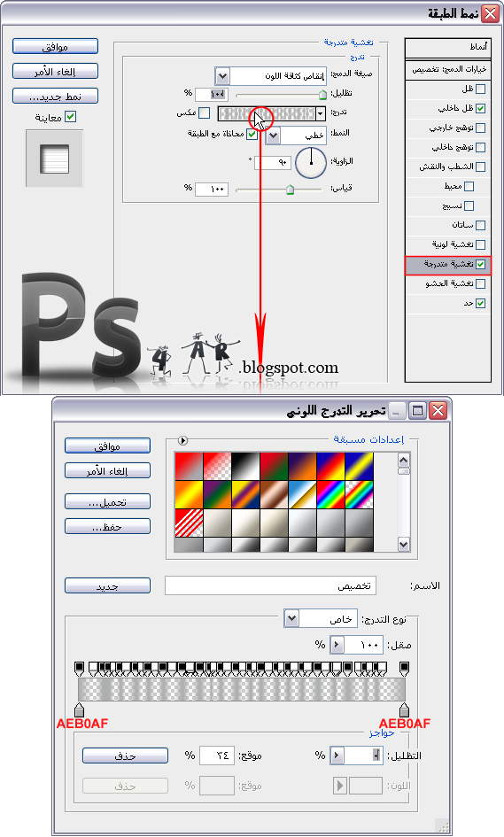Click the angle dial in Layer Style

(310, 163)
